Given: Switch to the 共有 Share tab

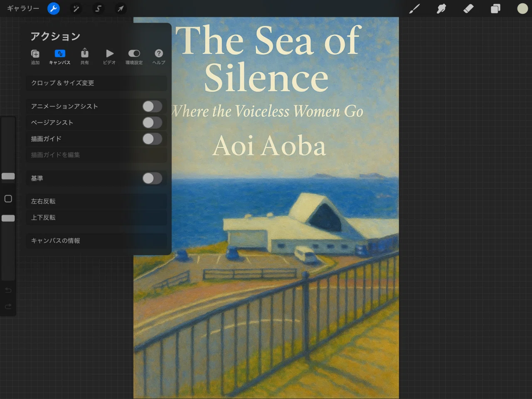Looking at the screenshot, I should click(84, 57).
